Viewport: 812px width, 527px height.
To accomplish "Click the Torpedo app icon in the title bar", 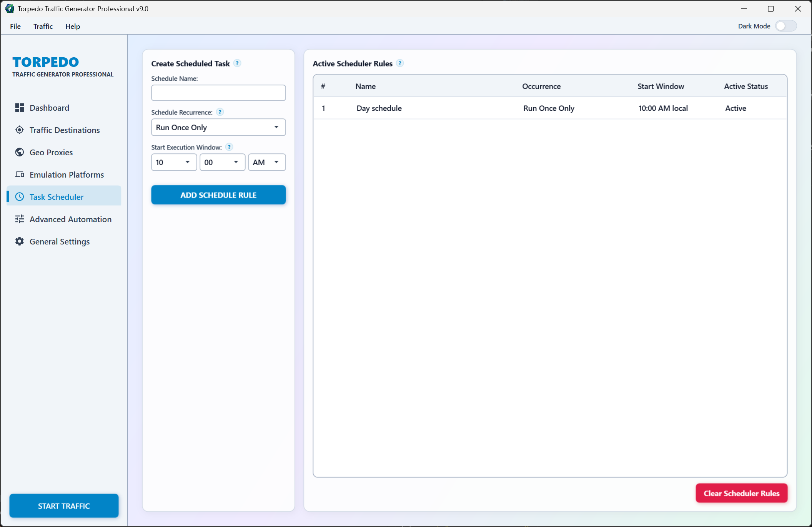I will [10, 8].
